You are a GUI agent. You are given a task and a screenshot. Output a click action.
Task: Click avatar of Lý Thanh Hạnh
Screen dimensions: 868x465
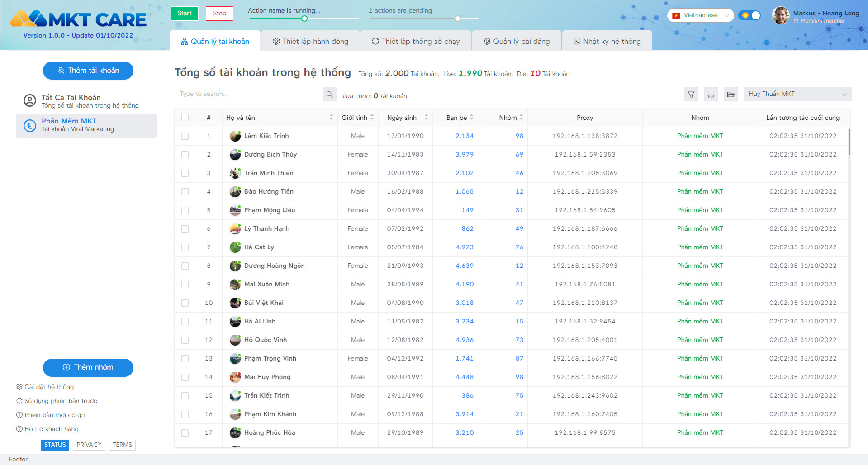click(x=235, y=228)
